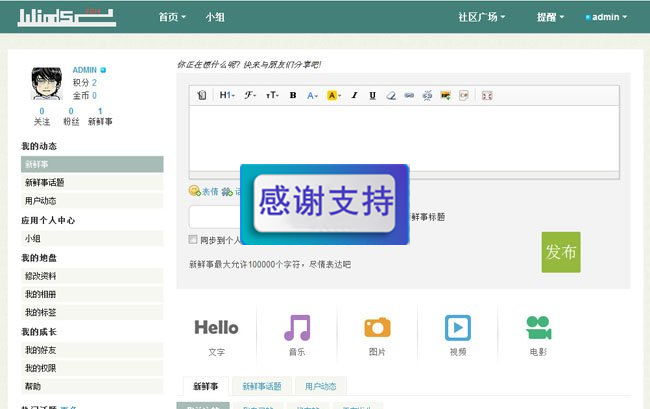Open 我的好友 in the sidebar
The height and width of the screenshot is (409, 650).
click(92, 350)
